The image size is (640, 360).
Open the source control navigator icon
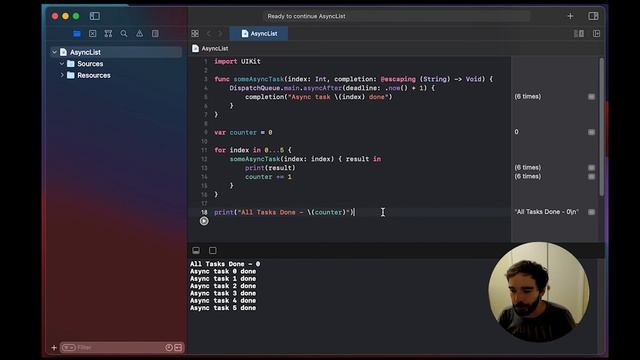(93, 33)
